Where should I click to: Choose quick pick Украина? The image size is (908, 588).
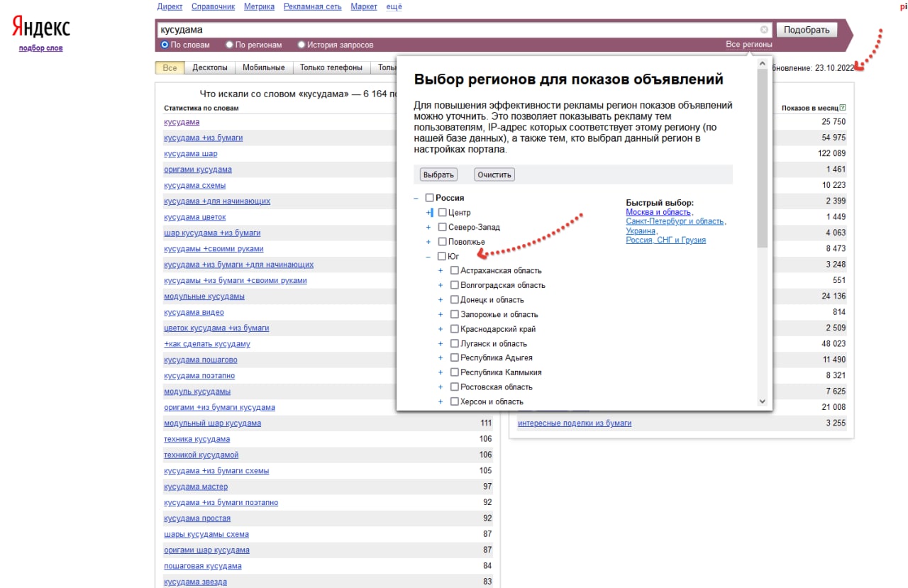[x=641, y=231]
